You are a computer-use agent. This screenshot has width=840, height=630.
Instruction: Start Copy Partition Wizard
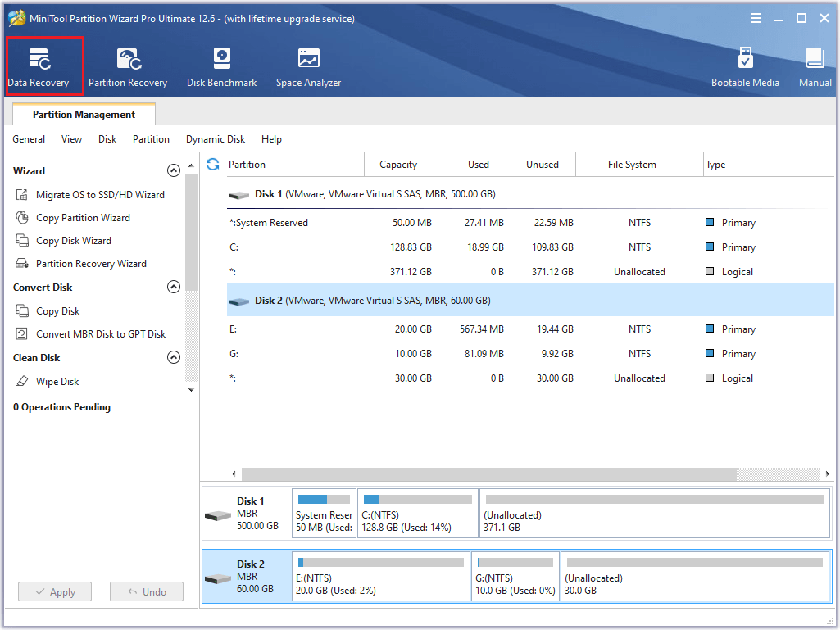coord(83,217)
